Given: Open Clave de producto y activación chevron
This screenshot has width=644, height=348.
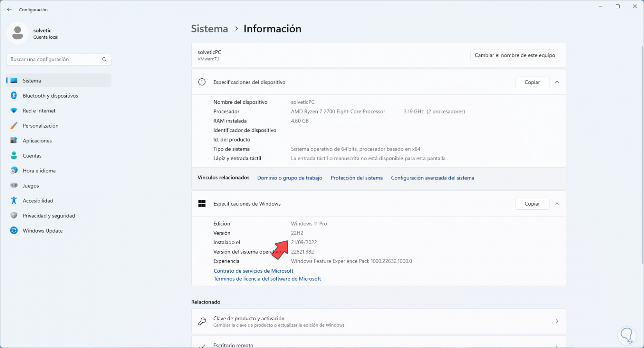Looking at the screenshot, I should click(x=557, y=321).
